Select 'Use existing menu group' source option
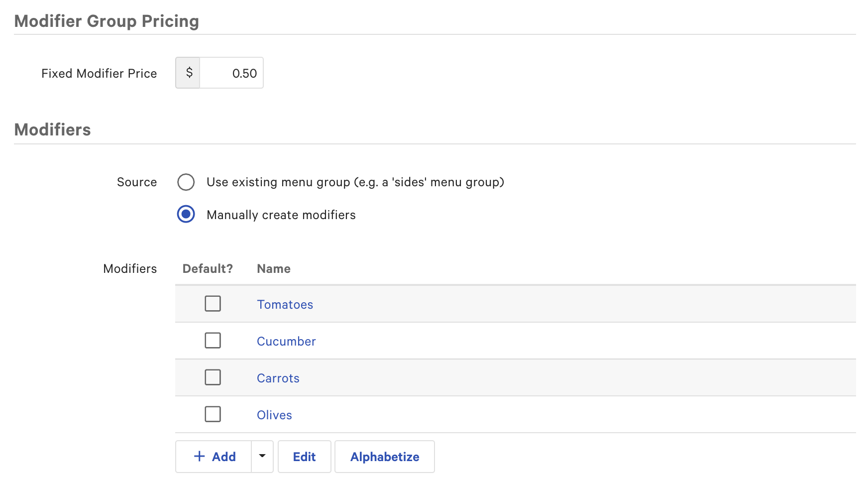This screenshot has height=483, width=868. click(x=186, y=182)
